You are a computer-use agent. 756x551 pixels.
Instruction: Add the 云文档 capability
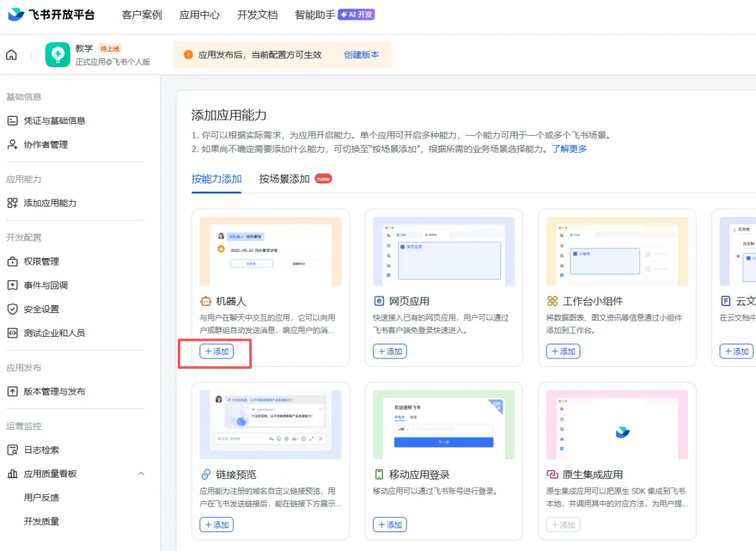736,351
